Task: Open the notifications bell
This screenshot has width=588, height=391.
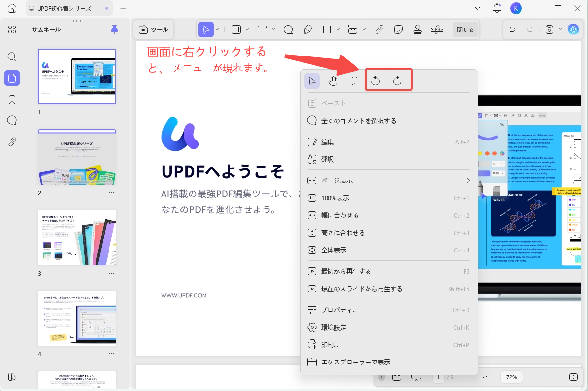Action: [497, 8]
